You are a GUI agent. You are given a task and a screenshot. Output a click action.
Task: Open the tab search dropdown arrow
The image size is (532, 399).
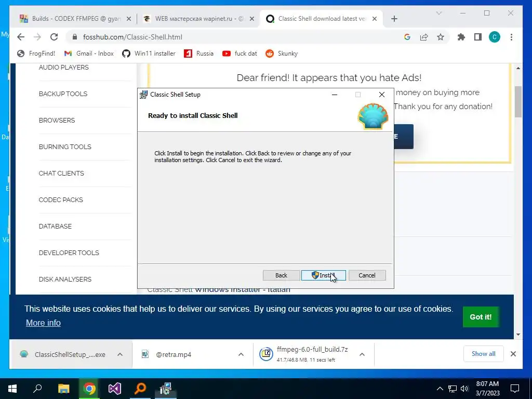tap(438, 13)
